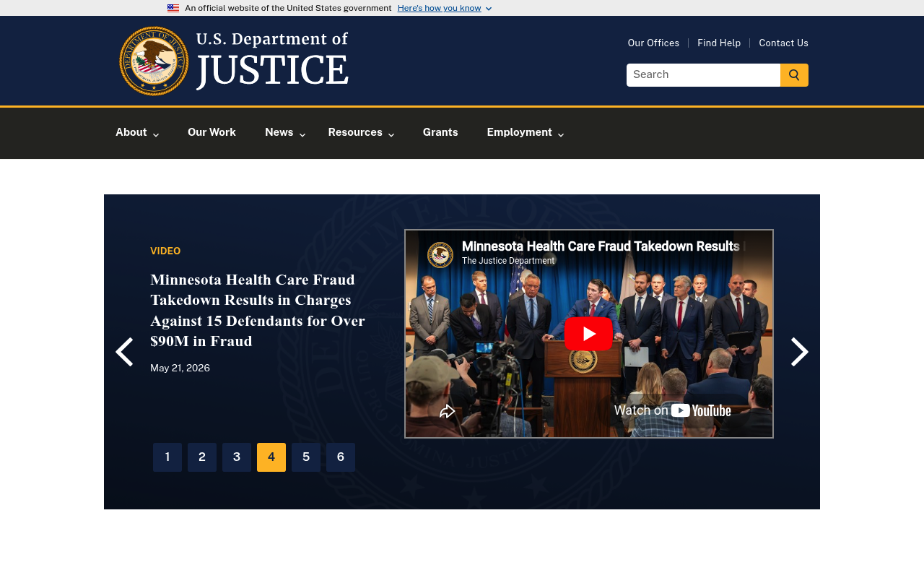Click the U.S. Department of Justice wordmark

point(272,61)
